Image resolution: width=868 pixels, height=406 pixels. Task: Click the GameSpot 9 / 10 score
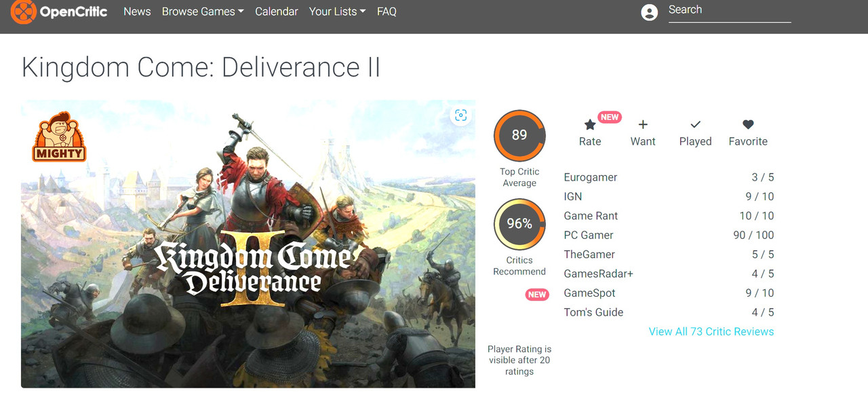pos(759,293)
